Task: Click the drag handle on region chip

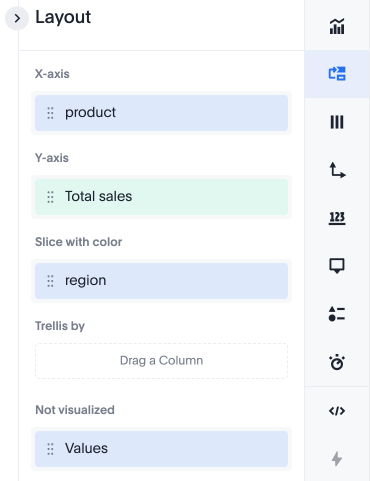Action: [50, 281]
